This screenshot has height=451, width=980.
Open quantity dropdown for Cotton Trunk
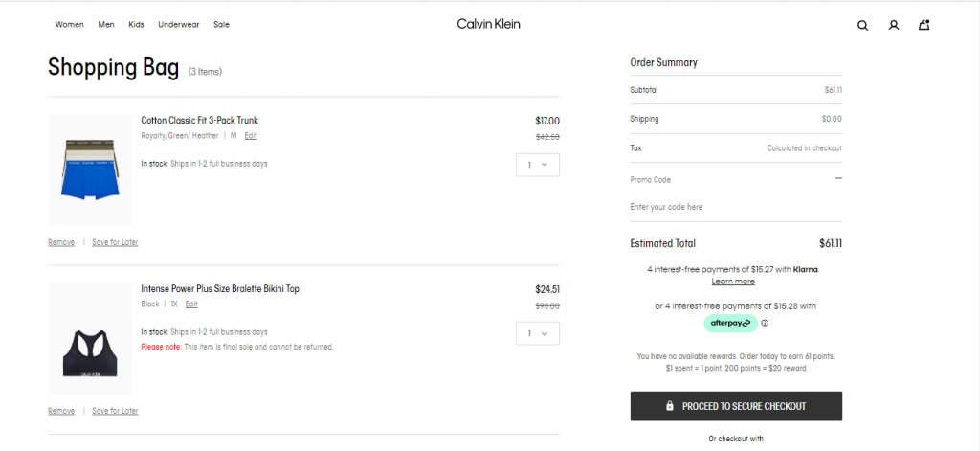(538, 165)
